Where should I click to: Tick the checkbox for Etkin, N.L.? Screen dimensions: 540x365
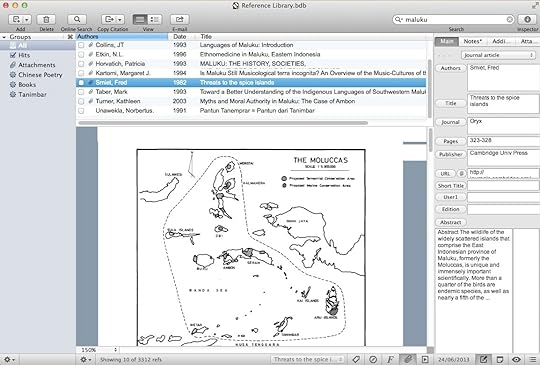tap(81, 54)
